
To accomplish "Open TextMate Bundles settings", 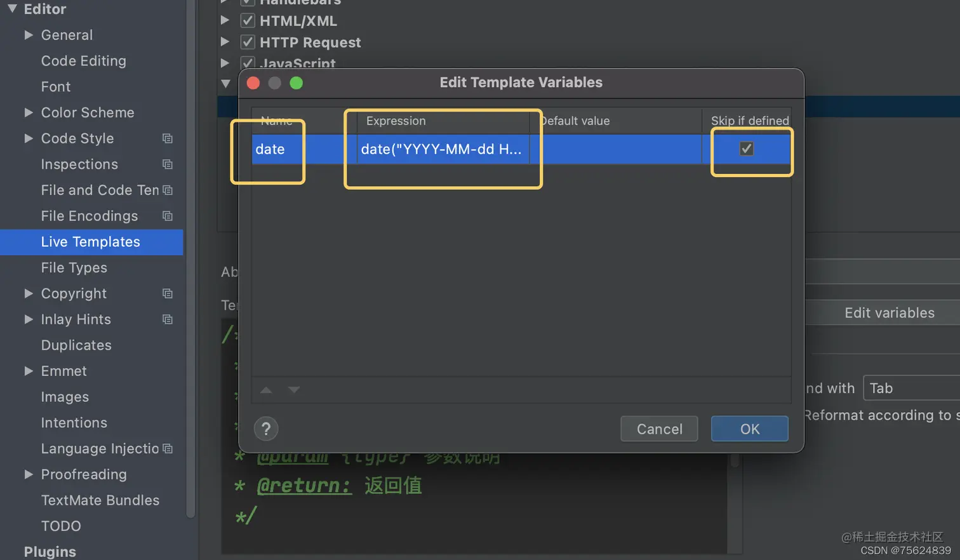I will [x=100, y=500].
